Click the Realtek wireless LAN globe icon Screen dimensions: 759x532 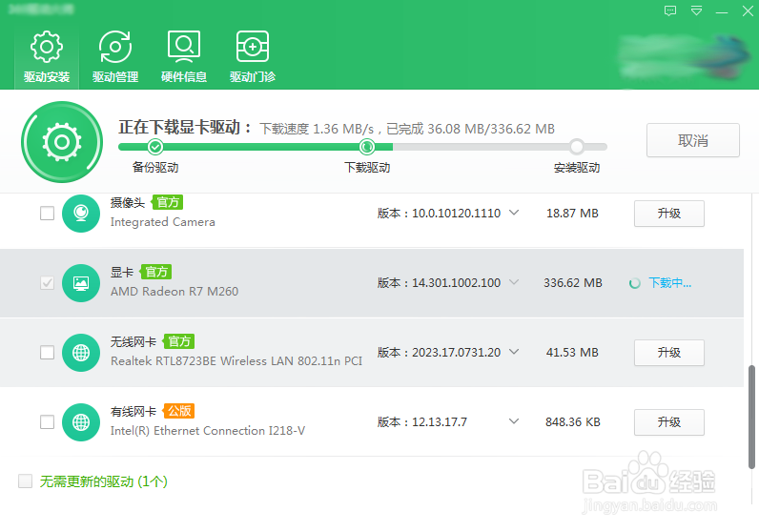tap(81, 353)
